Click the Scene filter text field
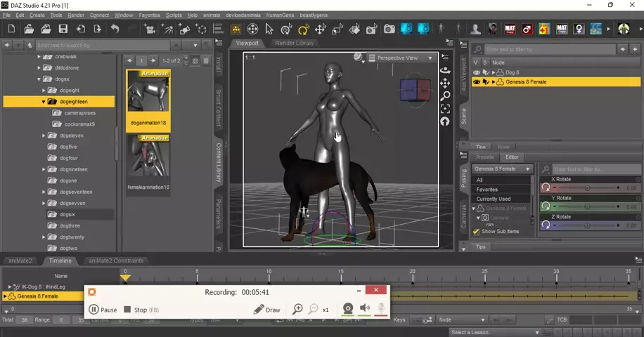This screenshot has height=337, width=644. point(548,50)
